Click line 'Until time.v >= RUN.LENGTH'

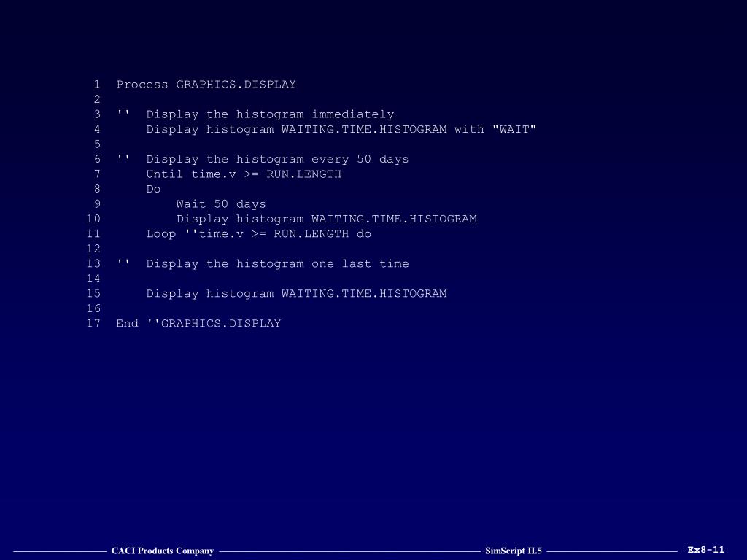pos(244,174)
